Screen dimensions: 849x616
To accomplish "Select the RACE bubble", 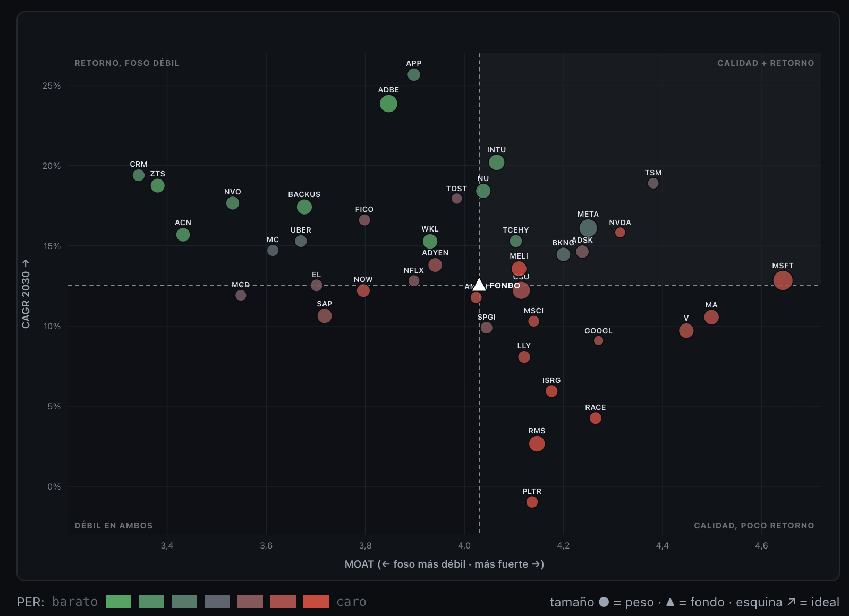I will (x=596, y=418).
